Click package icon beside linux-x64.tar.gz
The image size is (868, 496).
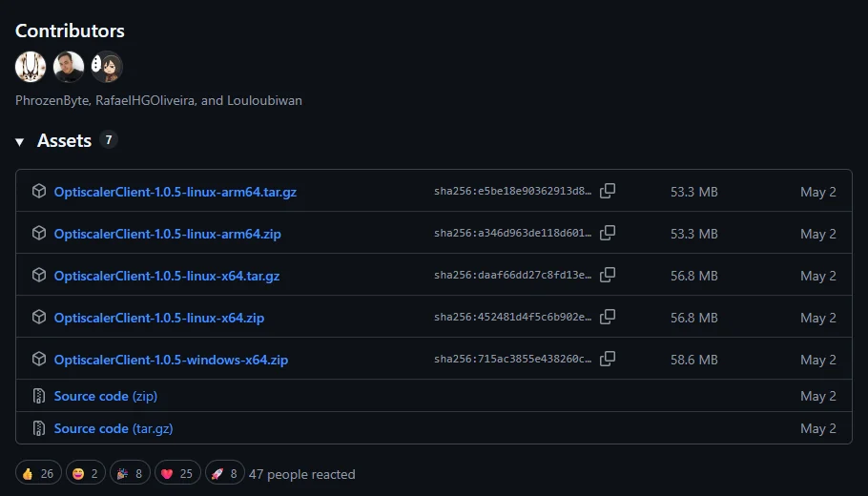[39, 275]
